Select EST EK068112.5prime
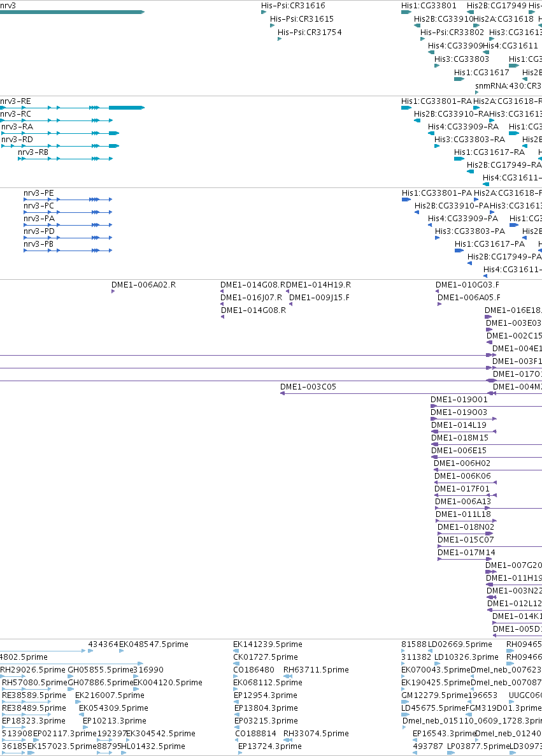Viewport: 542px width, 756px height. pyautogui.click(x=267, y=683)
